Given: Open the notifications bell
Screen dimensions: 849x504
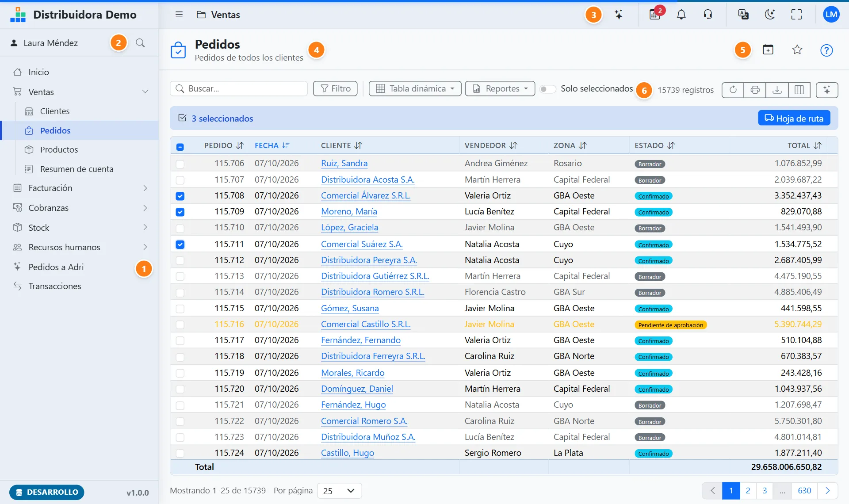Looking at the screenshot, I should [681, 15].
